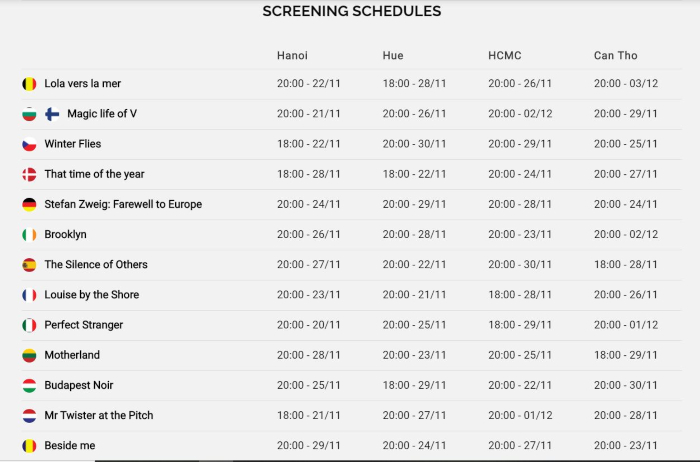Open the Motherland film title
Screen dimensions: 700x462
[72, 355]
